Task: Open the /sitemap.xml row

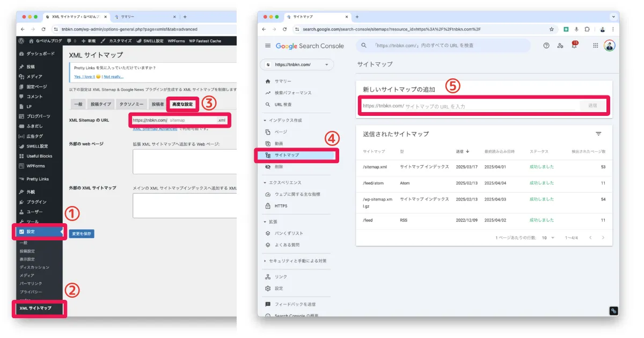Action: click(x=484, y=167)
